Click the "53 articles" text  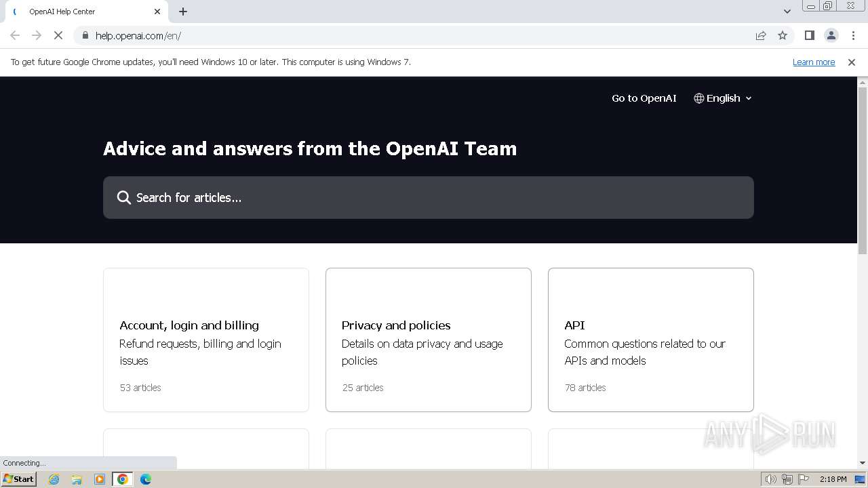pyautogui.click(x=140, y=388)
